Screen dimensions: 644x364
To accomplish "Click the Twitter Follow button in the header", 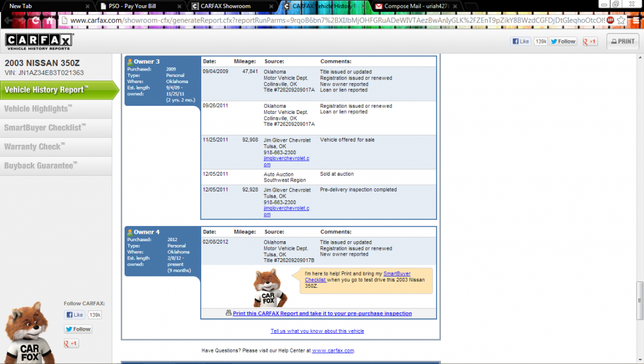I will click(x=563, y=42).
